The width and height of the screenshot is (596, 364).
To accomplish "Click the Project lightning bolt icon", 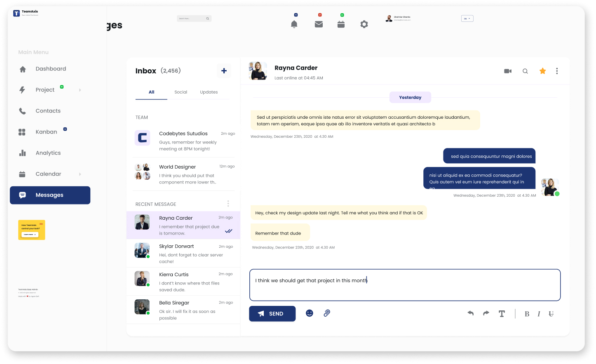I will (x=22, y=90).
